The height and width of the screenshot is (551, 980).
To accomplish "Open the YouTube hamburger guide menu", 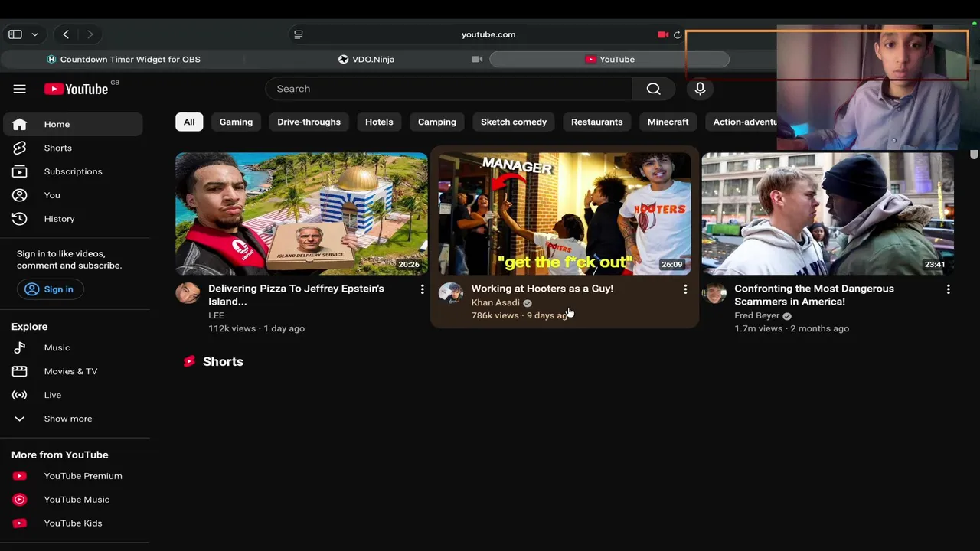I will point(20,89).
